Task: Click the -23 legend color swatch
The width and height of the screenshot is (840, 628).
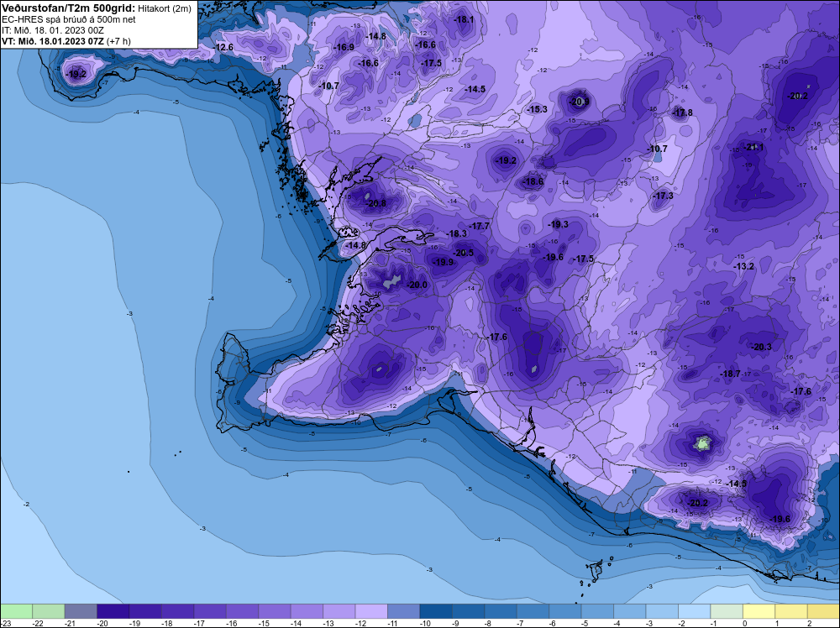Action: 16,611
